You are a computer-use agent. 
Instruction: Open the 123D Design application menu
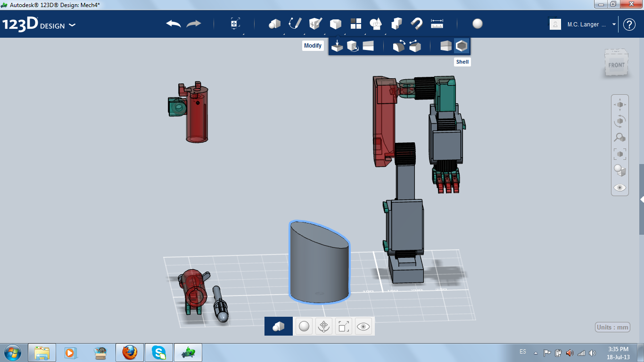click(39, 25)
